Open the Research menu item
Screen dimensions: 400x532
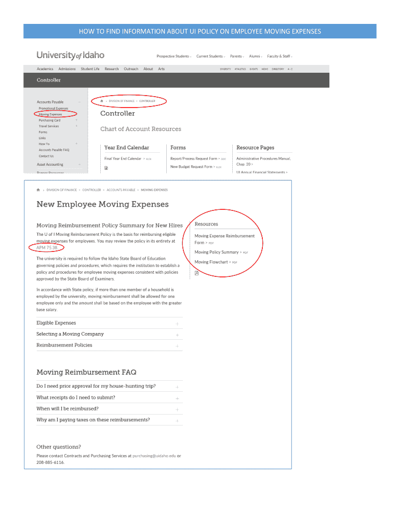point(111,69)
